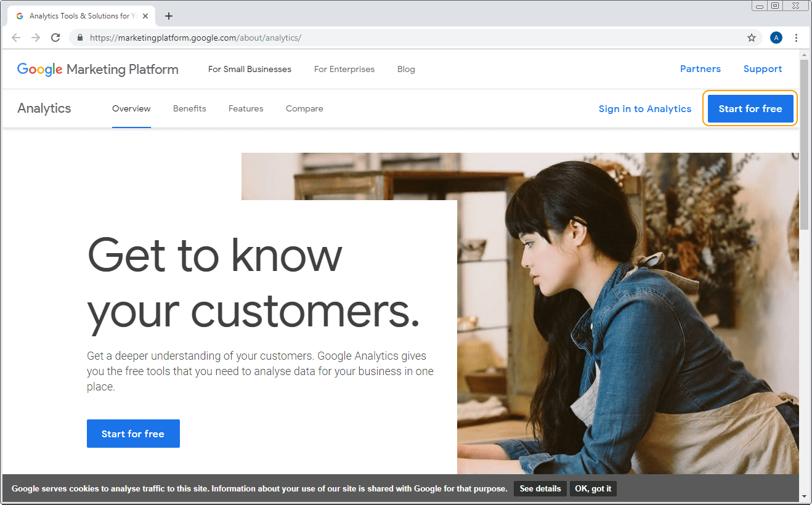
Task: Maximize the Chrome window
Action: pyautogui.click(x=775, y=6)
